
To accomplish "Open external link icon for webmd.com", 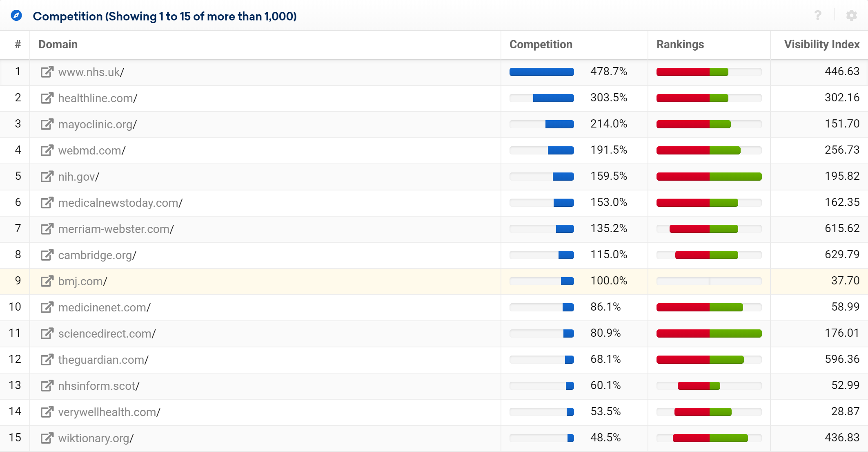I will pyautogui.click(x=47, y=150).
